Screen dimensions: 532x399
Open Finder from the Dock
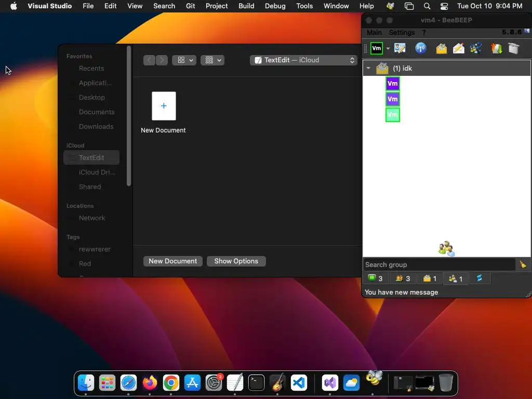point(86,383)
